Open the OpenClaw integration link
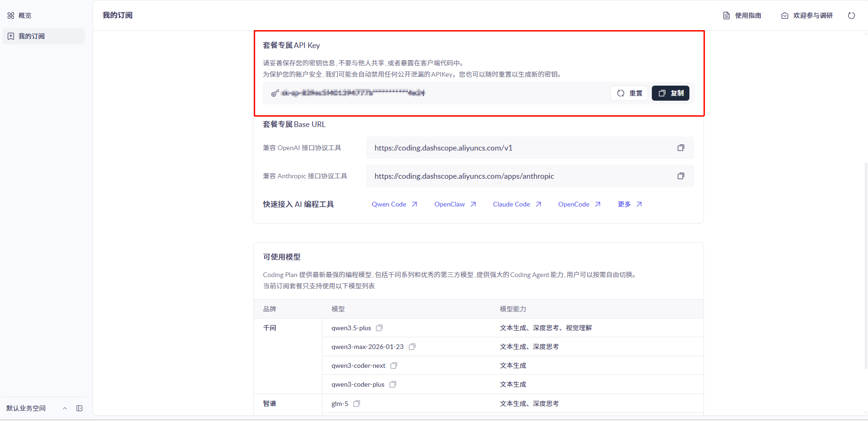 coord(454,204)
